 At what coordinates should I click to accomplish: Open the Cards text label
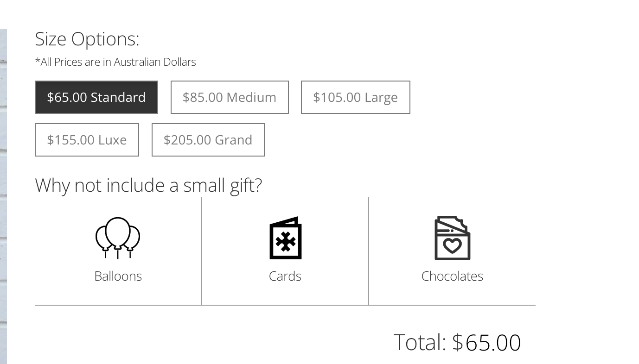(285, 276)
